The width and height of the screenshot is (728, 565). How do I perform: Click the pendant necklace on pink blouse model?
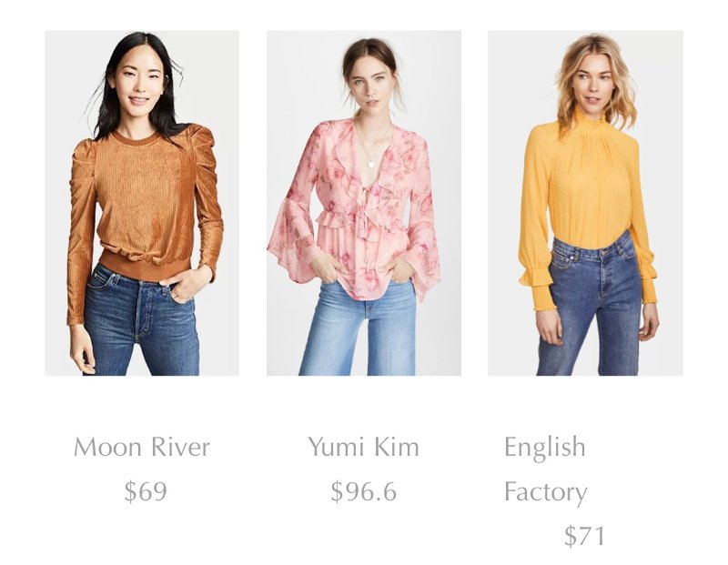coord(372,164)
